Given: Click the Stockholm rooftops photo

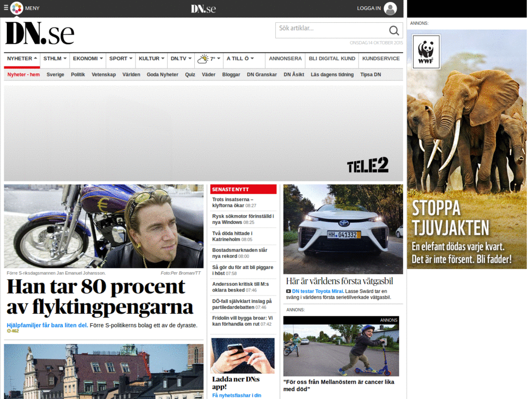Looking at the screenshot, I should pos(104,371).
